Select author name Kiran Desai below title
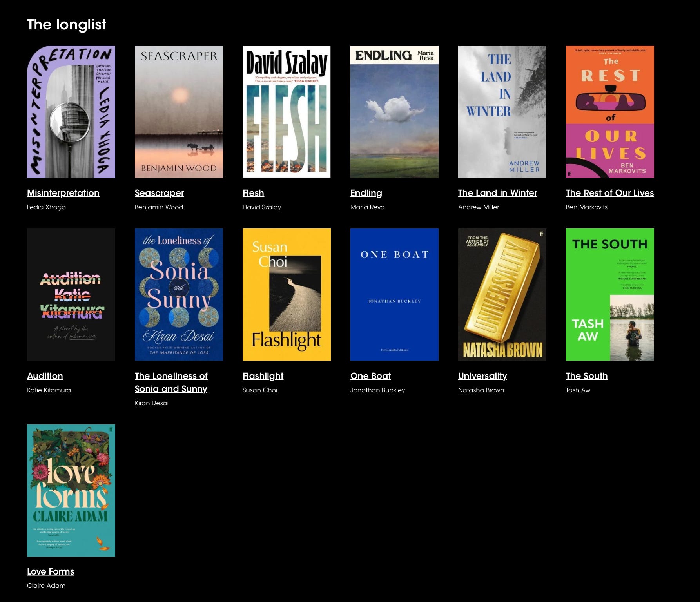 152,403
